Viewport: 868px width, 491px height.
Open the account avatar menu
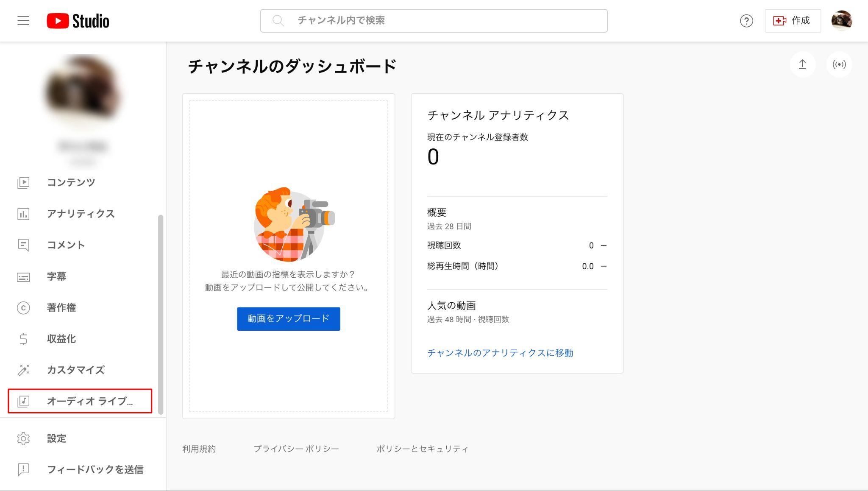pos(842,20)
